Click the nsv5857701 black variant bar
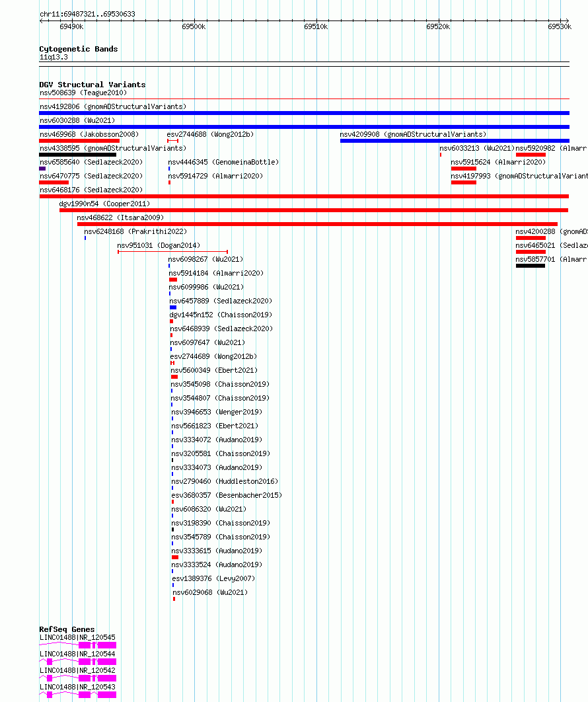The image size is (588, 702). pyautogui.click(x=531, y=266)
